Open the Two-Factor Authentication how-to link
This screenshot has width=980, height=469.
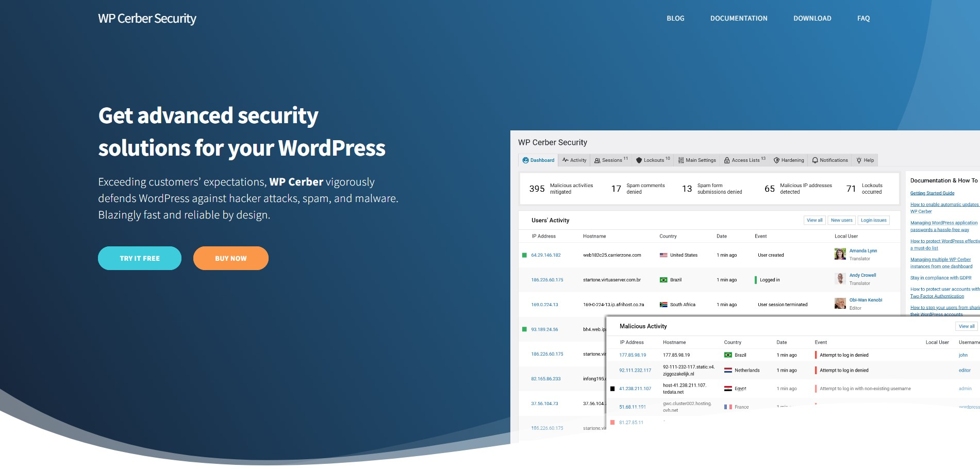point(945,293)
